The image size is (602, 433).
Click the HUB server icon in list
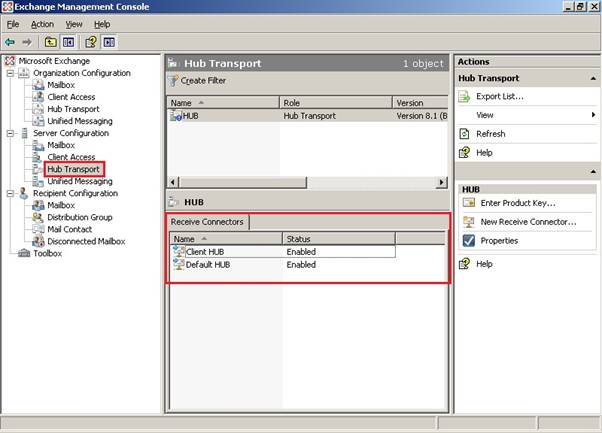176,116
